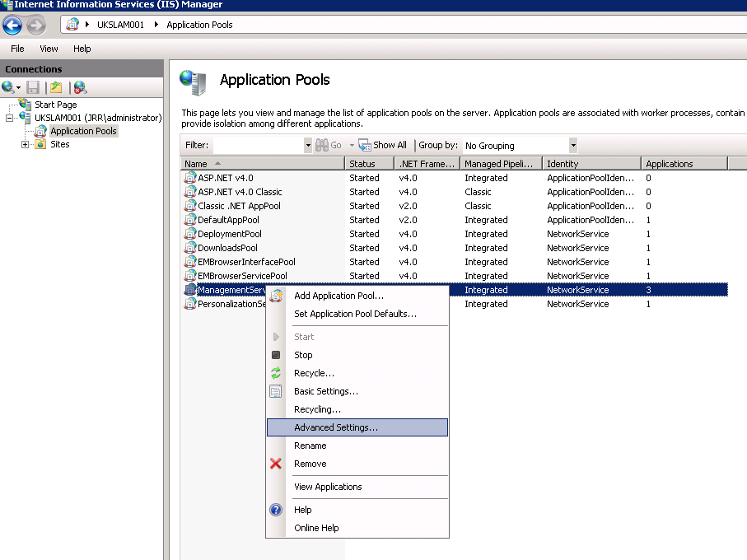Select the DeploymentPool row name
The width and height of the screenshot is (747, 560).
coord(230,234)
